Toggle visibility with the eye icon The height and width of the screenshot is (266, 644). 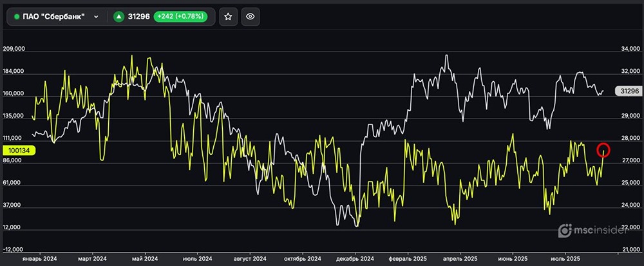251,17
